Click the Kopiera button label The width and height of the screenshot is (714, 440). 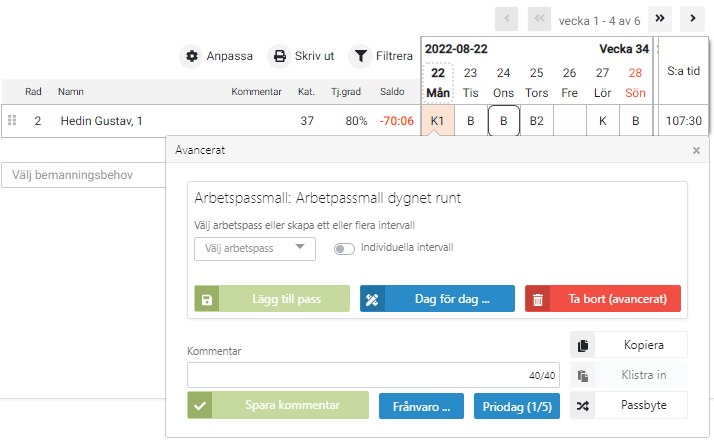point(643,345)
